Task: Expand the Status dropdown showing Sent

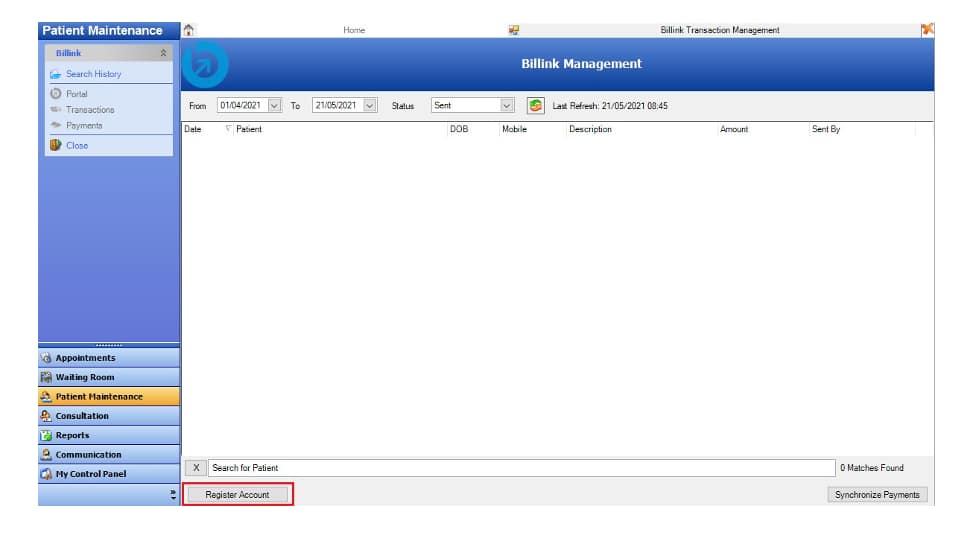Action: click(x=506, y=105)
